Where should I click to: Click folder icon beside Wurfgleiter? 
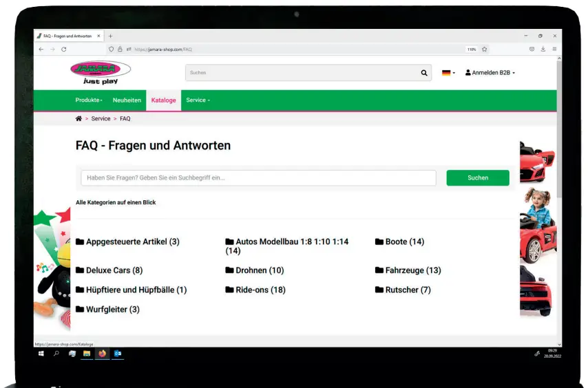tap(80, 309)
